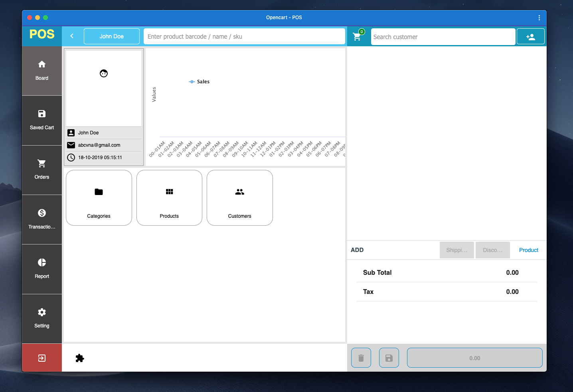Screen dimensions: 573x392
Task: Click the add customer button
Action: point(531,37)
